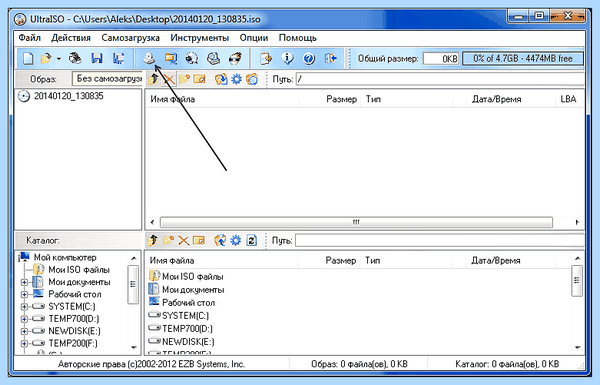Click the refresh icon in Каталог toolbar
Viewport: 600px width, 385px height.
click(x=251, y=240)
